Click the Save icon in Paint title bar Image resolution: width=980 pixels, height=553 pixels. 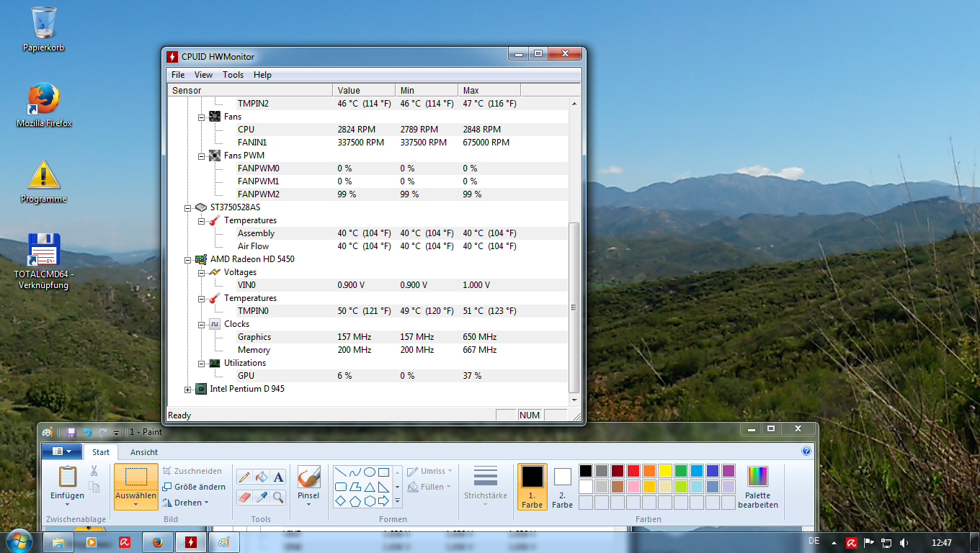71,432
